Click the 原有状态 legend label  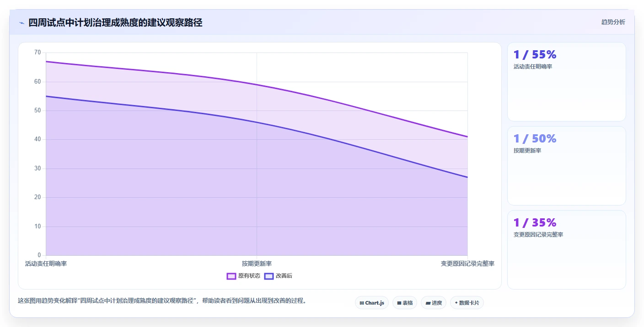pyautogui.click(x=249, y=276)
